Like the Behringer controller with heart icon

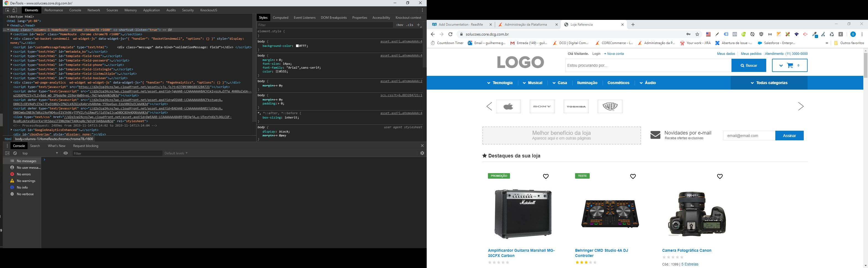point(633,176)
